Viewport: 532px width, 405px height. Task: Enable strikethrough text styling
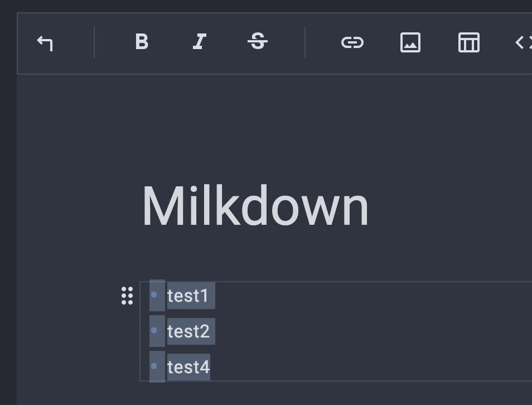[x=258, y=42]
